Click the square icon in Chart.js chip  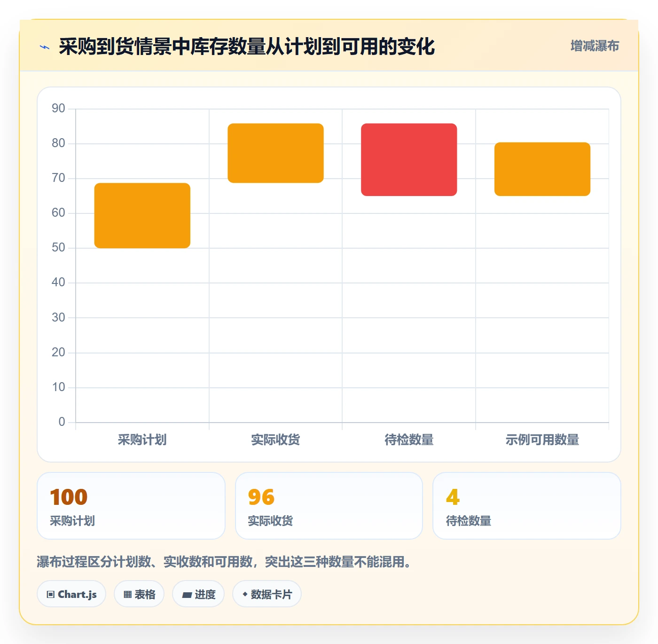click(x=51, y=595)
